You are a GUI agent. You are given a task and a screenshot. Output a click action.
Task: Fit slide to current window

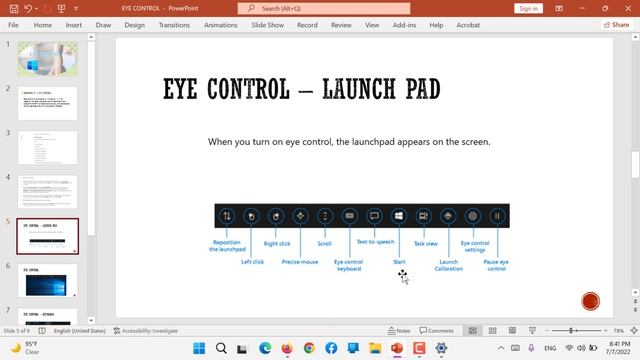tap(634, 331)
